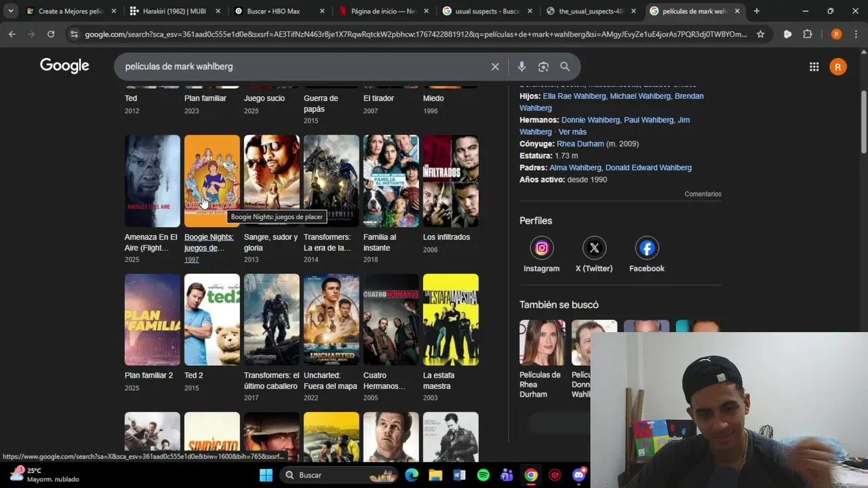The height and width of the screenshot is (488, 868).
Task: Go back with the browser back arrow
Action: point(12,34)
